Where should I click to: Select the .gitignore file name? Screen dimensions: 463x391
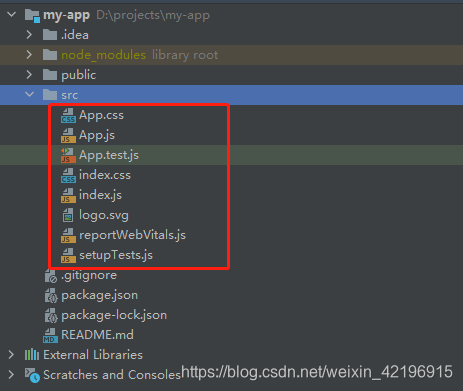pyautogui.click(x=89, y=276)
